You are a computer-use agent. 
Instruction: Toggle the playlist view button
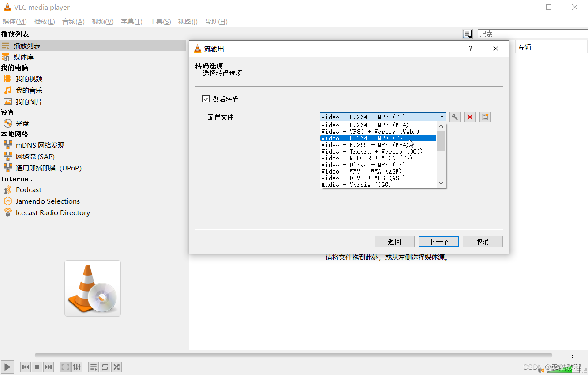(x=94, y=367)
